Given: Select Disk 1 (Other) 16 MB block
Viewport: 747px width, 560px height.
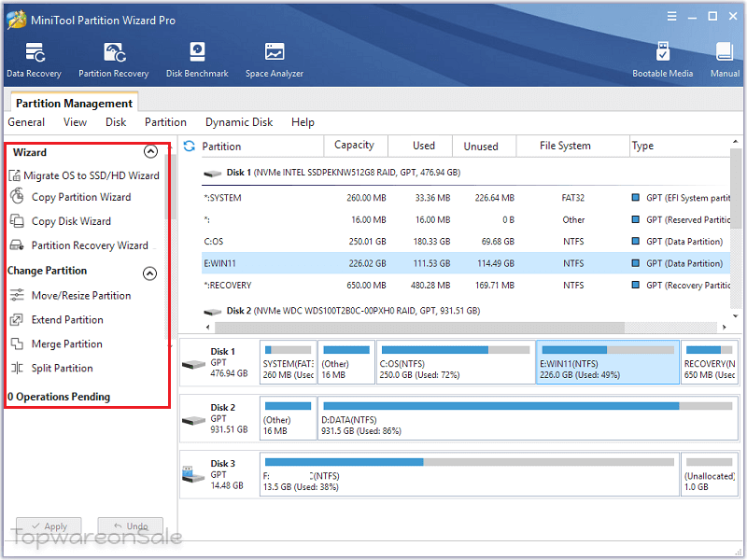Looking at the screenshot, I should click(x=346, y=362).
